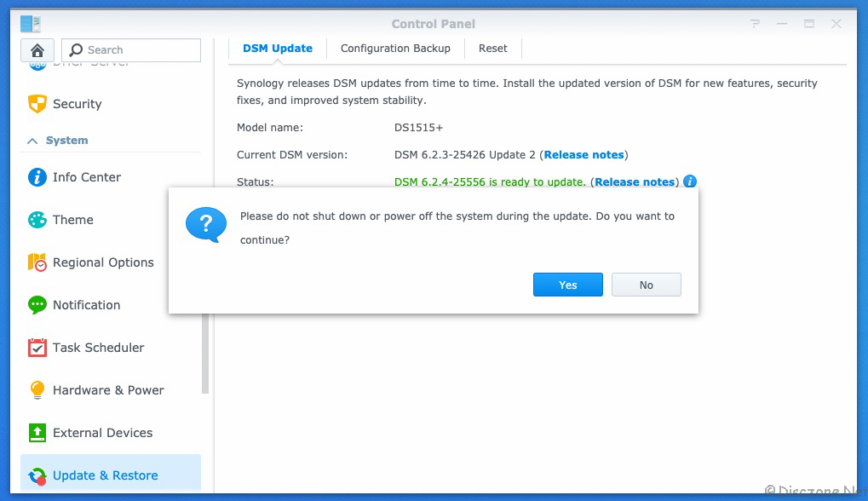Viewport: 868px width, 501px height.
Task: Decline the update with No
Action: tap(646, 285)
